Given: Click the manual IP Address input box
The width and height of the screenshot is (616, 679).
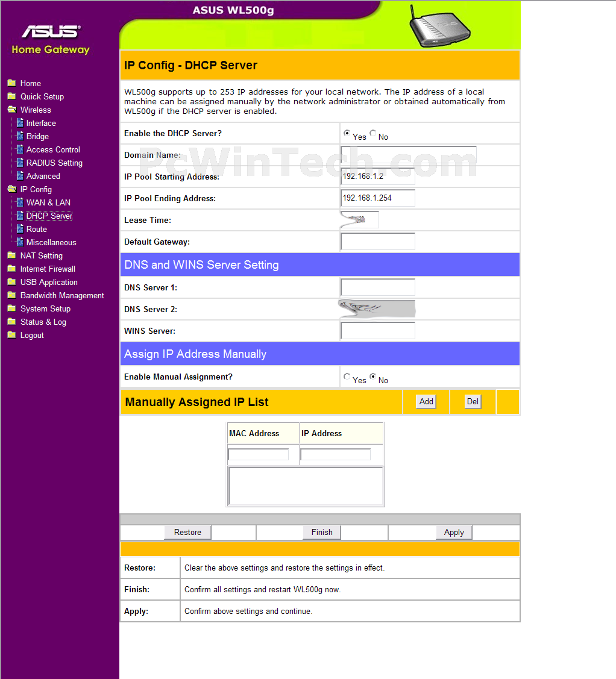Looking at the screenshot, I should (x=335, y=454).
